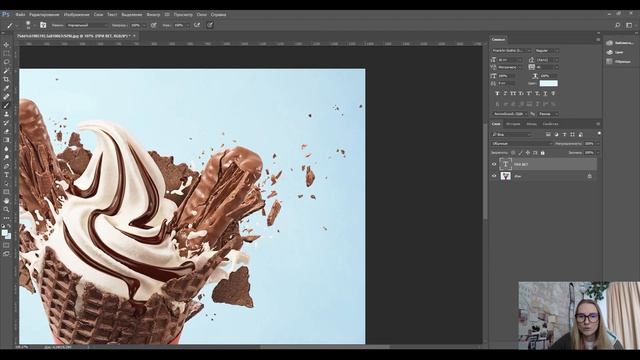Click the Character panel flyout menu button

click(x=598, y=40)
